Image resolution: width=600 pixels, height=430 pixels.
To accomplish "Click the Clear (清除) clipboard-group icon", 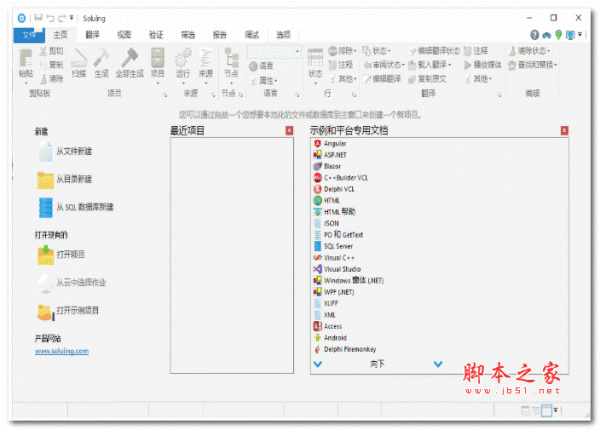I will [x=44, y=79].
